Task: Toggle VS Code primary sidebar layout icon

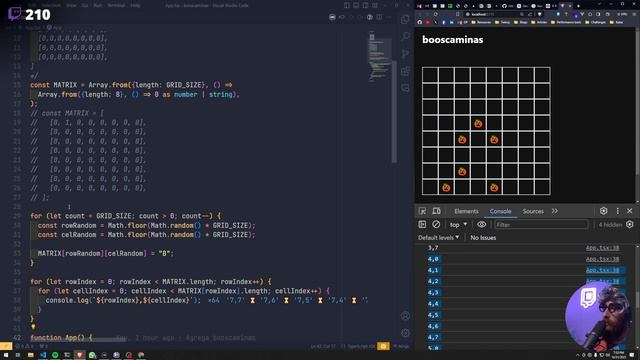Action: (347, 6)
